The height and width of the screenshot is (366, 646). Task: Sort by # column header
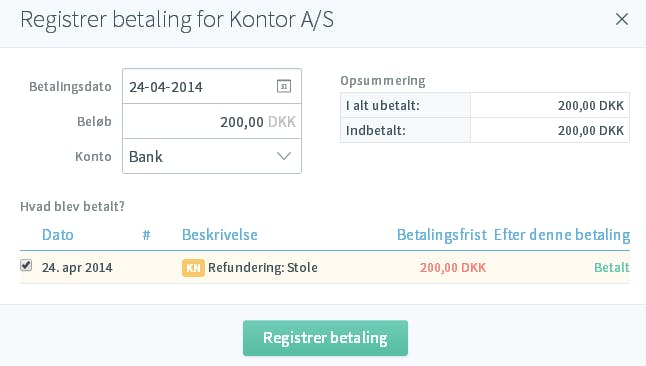coord(146,235)
